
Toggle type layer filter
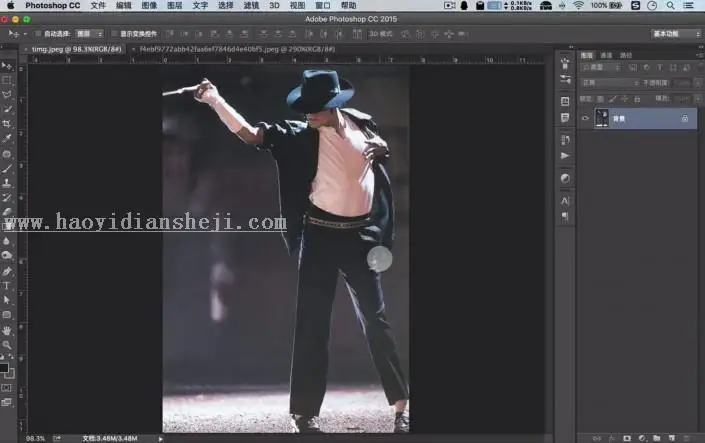tap(660, 67)
